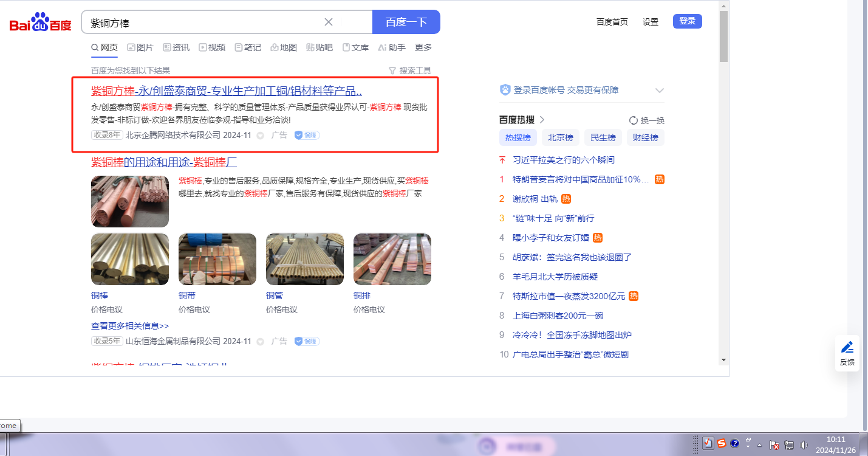This screenshot has height=456, width=868.
Task: Open hot topic 特斯拉市值一夜蒸发3200亿元
Action: click(569, 296)
